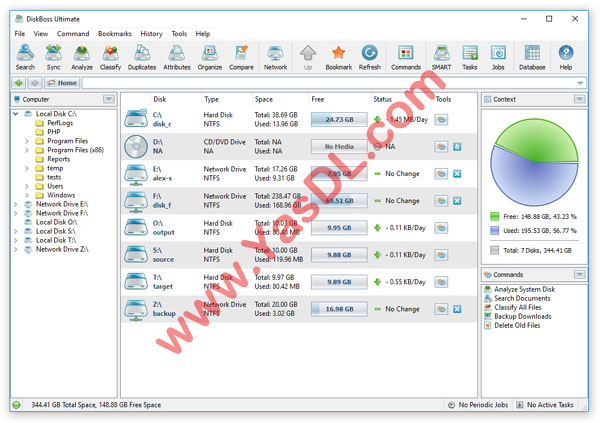Viewport: 600px width, 423px height.
Task: Open the Compare tool
Action: coord(241,57)
